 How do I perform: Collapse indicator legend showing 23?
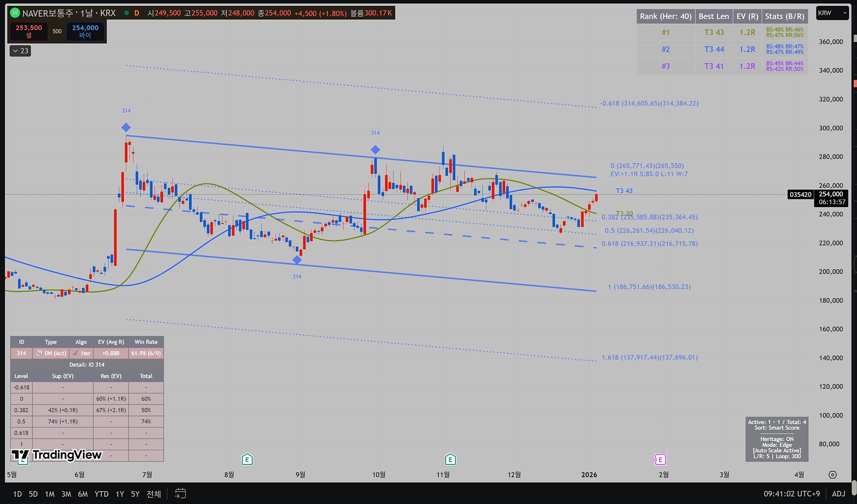coord(21,51)
